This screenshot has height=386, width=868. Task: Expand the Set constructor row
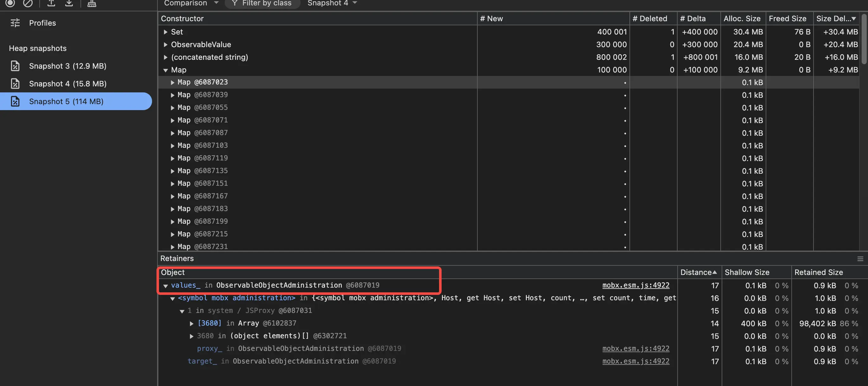point(165,32)
